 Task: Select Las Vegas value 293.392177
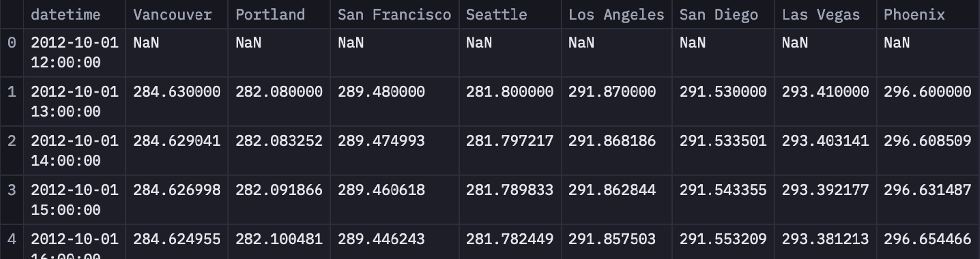click(x=825, y=190)
